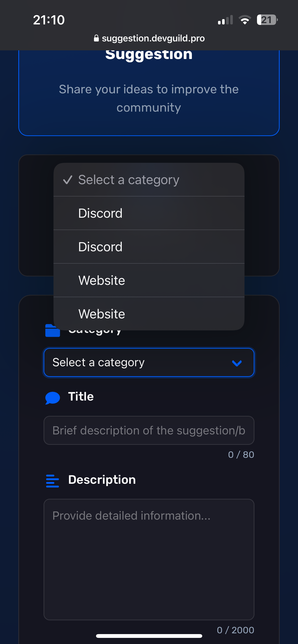Tap the cellular signal bars icon
This screenshot has width=298, height=644.
tap(225, 20)
